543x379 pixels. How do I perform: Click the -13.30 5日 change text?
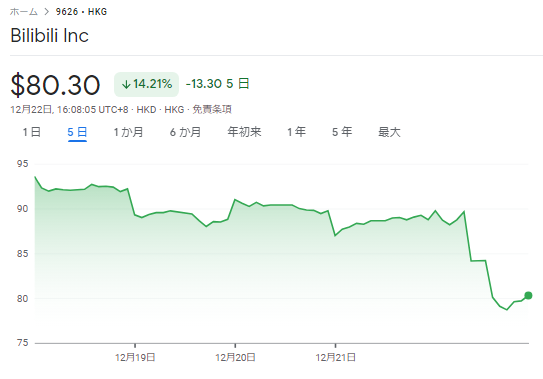[217, 84]
